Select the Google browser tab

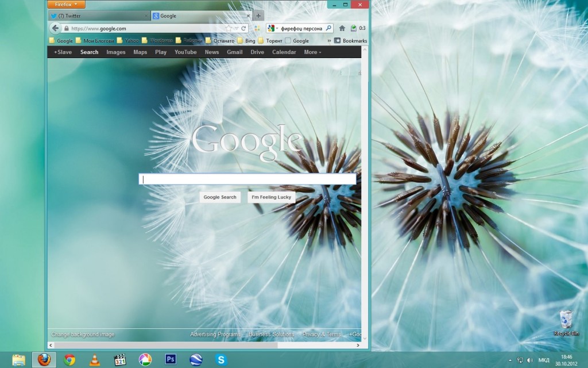tap(201, 16)
